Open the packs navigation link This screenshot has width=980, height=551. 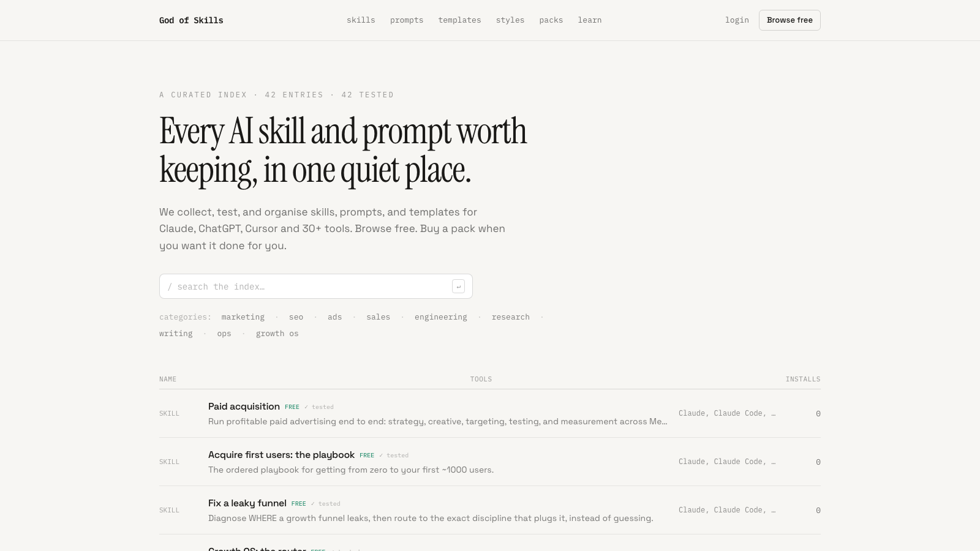point(551,20)
